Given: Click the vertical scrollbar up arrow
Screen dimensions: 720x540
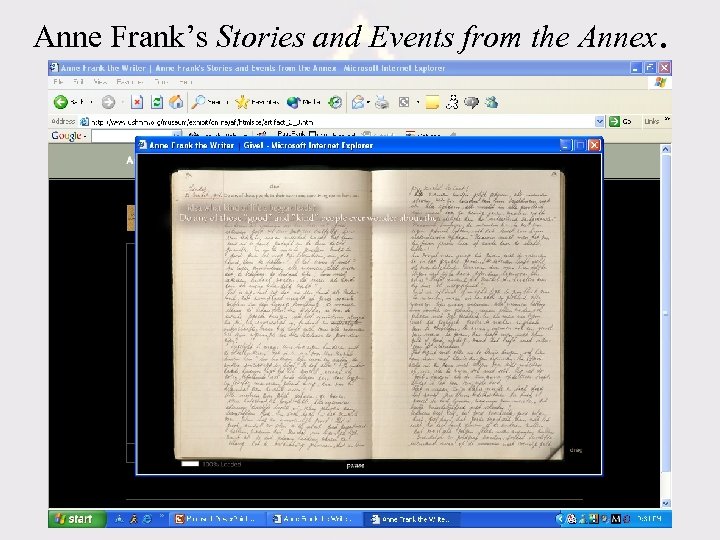Looking at the screenshot, I should 665,149.
